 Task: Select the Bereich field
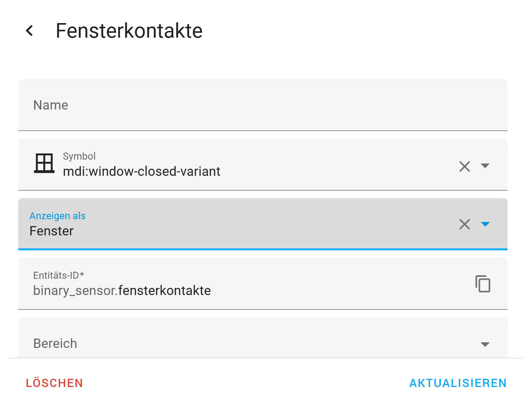[x=223, y=343]
